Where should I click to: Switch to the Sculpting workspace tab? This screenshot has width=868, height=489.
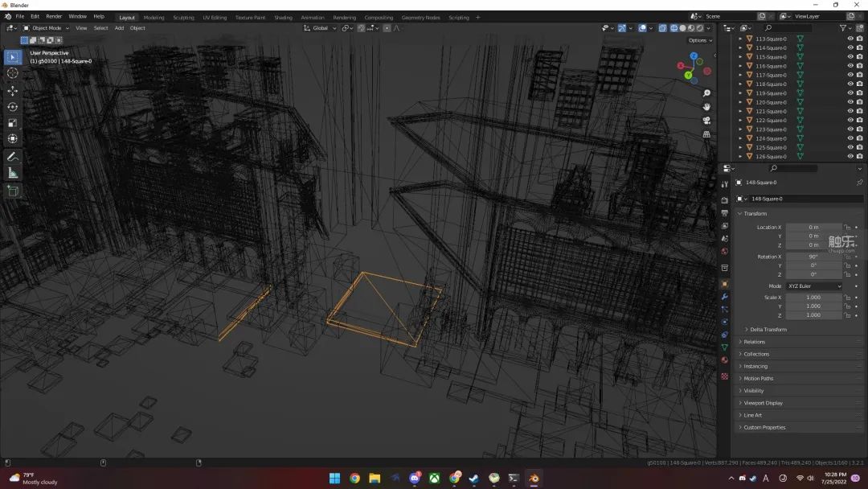click(183, 17)
